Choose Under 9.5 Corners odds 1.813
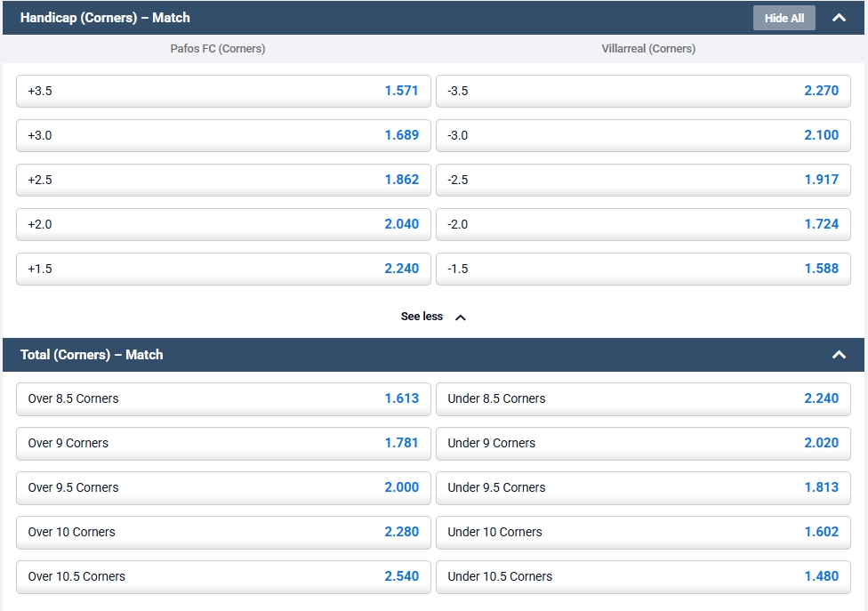868x611 pixels. pos(643,487)
